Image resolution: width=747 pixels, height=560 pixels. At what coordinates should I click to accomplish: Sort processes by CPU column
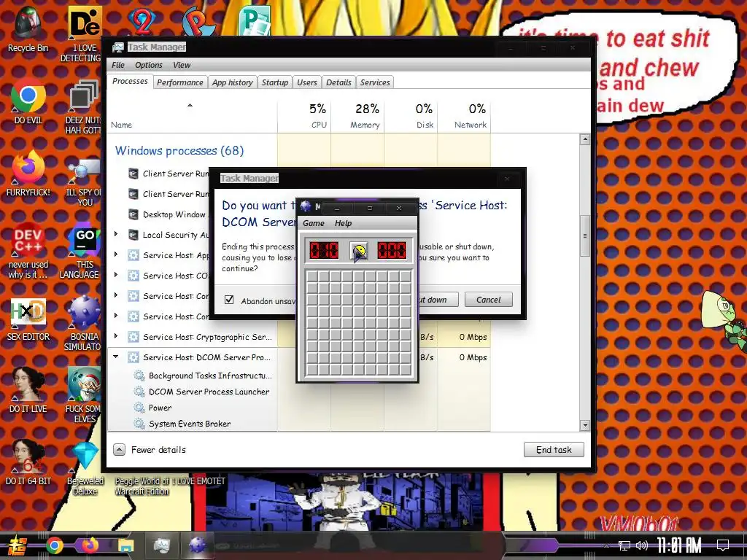pos(304,116)
